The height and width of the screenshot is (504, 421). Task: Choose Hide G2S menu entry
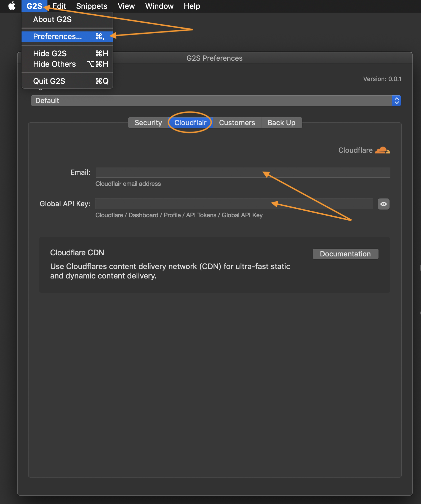[67, 53]
